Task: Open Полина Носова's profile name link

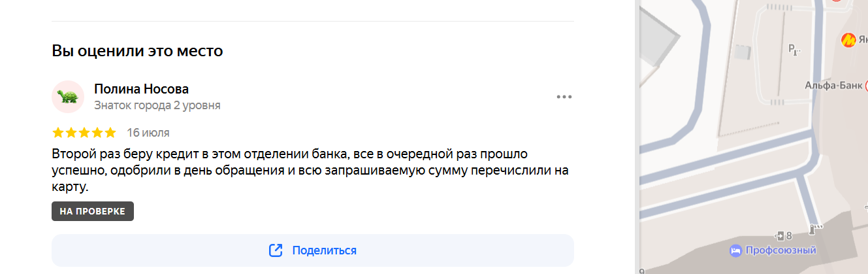Action: (141, 89)
